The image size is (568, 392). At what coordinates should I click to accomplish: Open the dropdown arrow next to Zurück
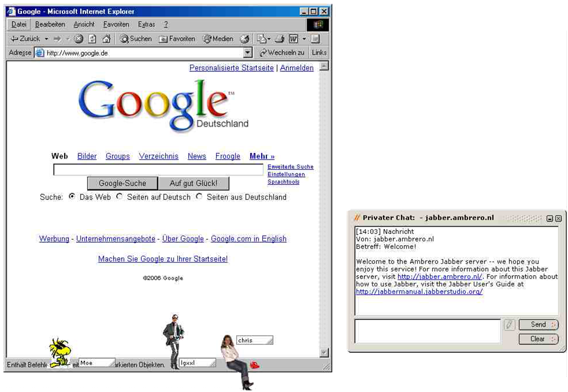click(46, 39)
